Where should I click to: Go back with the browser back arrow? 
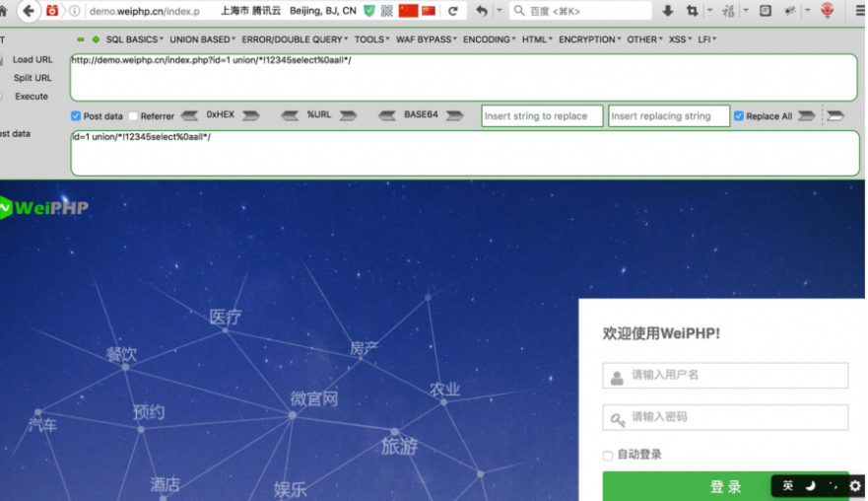point(29,11)
